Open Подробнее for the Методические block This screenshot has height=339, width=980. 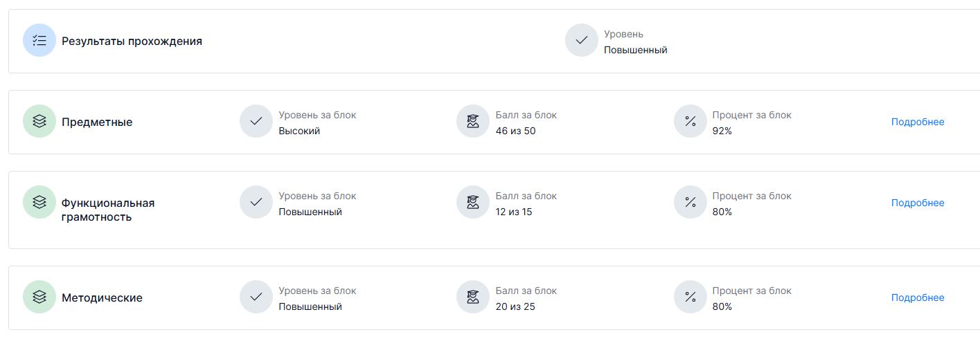pos(917,297)
